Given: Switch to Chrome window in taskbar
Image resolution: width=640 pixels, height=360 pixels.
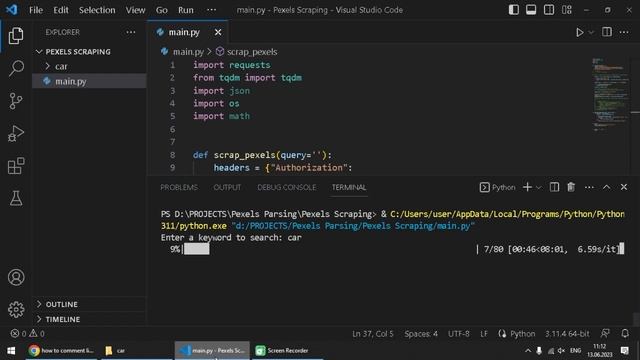Looking at the screenshot, I should pos(61,351).
